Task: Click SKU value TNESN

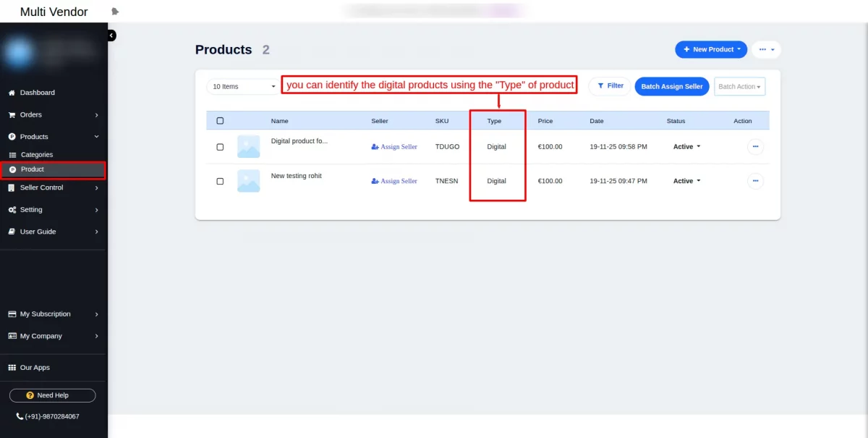Action: 446,181
